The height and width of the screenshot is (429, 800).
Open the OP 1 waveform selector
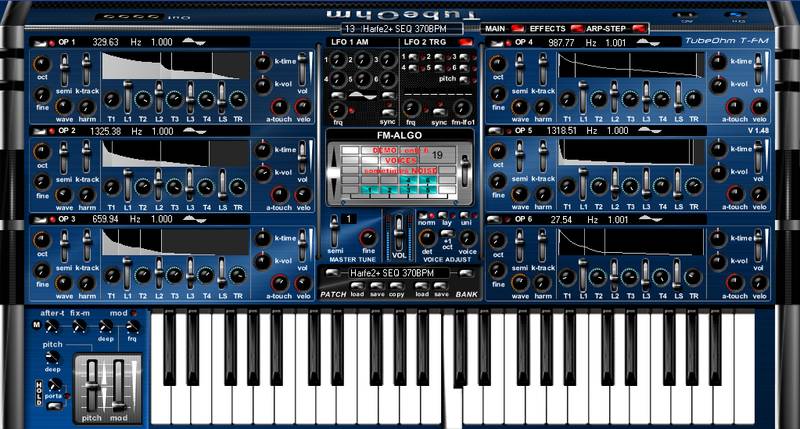tap(194, 42)
